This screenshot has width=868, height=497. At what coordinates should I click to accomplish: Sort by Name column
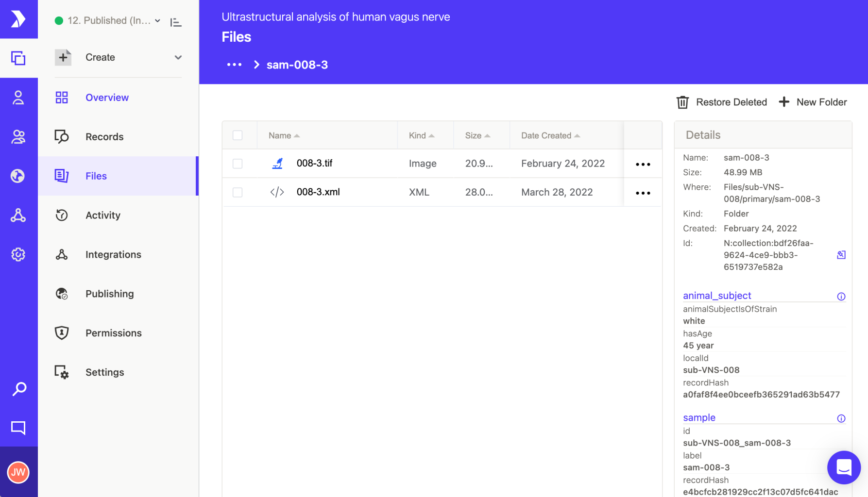click(284, 135)
